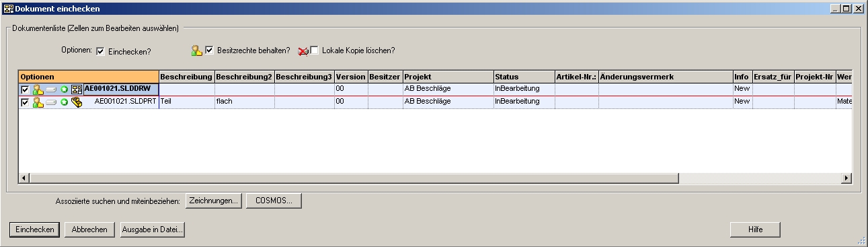Click horizontal scrollbar right arrow
The height and width of the screenshot is (247, 868).
[x=846, y=178]
